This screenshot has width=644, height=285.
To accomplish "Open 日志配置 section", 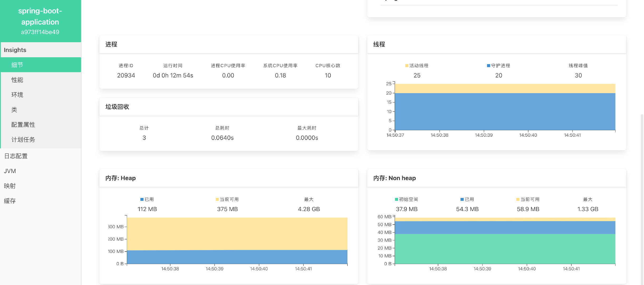I will [x=16, y=156].
